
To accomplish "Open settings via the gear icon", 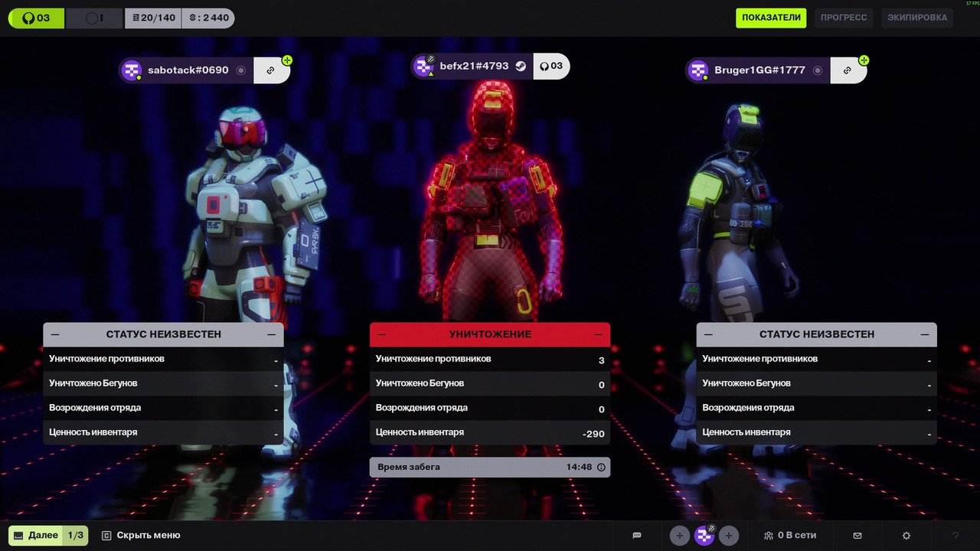I will [x=906, y=536].
